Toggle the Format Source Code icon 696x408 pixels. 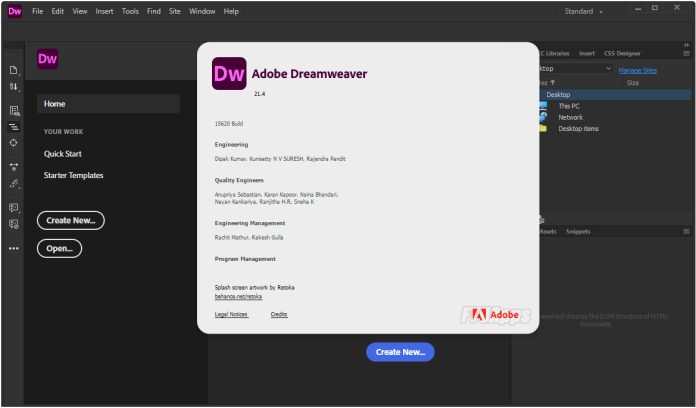(x=14, y=127)
